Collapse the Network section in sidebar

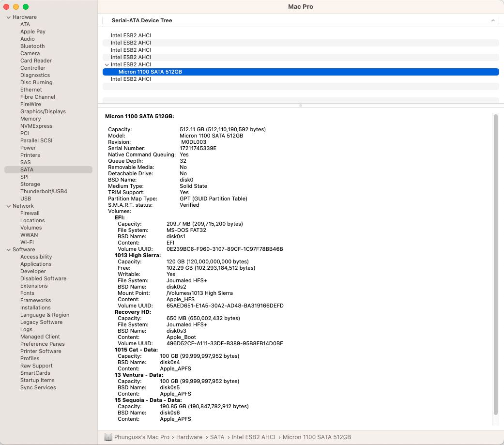click(x=8, y=206)
